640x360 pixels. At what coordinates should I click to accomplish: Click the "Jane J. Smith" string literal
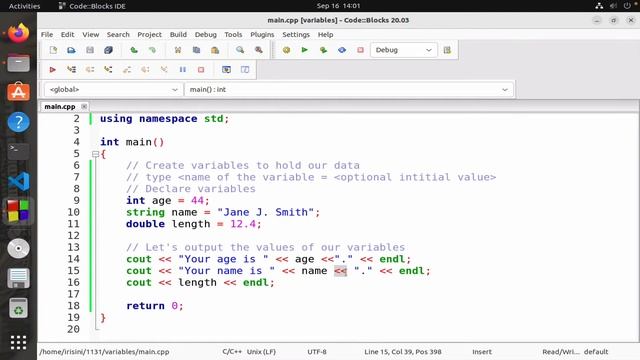pyautogui.click(x=265, y=212)
